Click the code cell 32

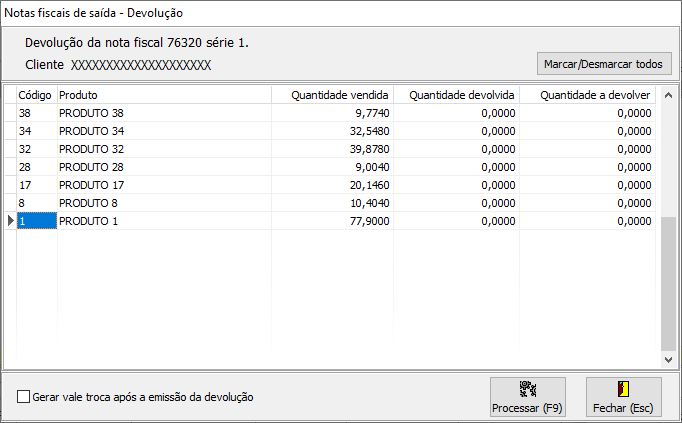point(37,149)
